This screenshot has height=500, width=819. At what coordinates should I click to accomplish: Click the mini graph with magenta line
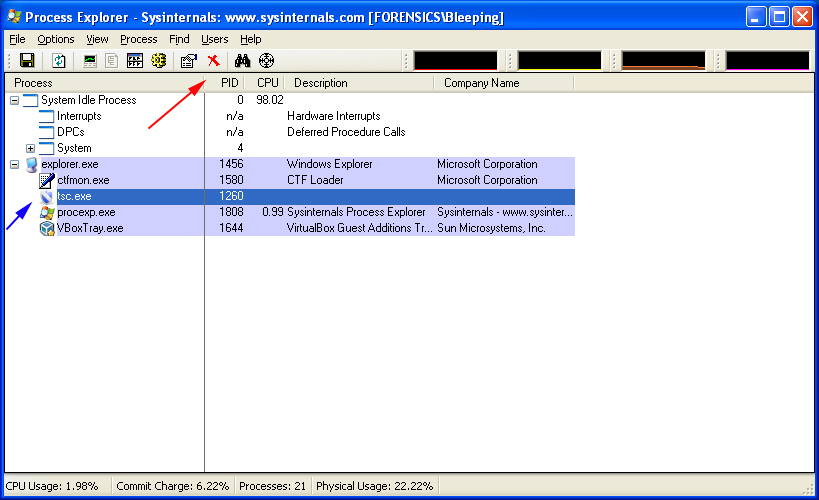pyautogui.click(x=767, y=61)
